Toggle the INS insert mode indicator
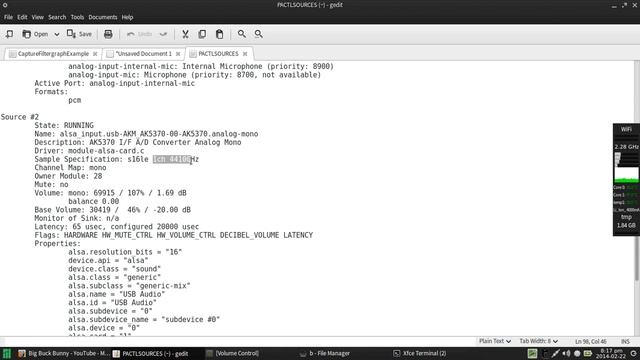Viewport: 640px width, 360px height. click(x=625, y=341)
